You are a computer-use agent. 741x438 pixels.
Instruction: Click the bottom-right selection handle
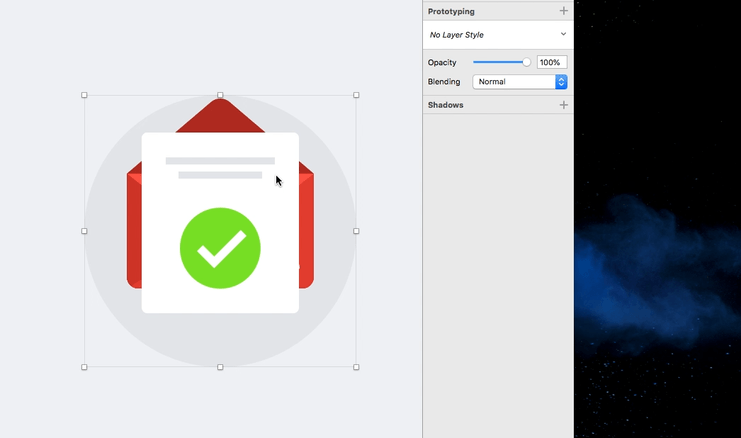356,367
